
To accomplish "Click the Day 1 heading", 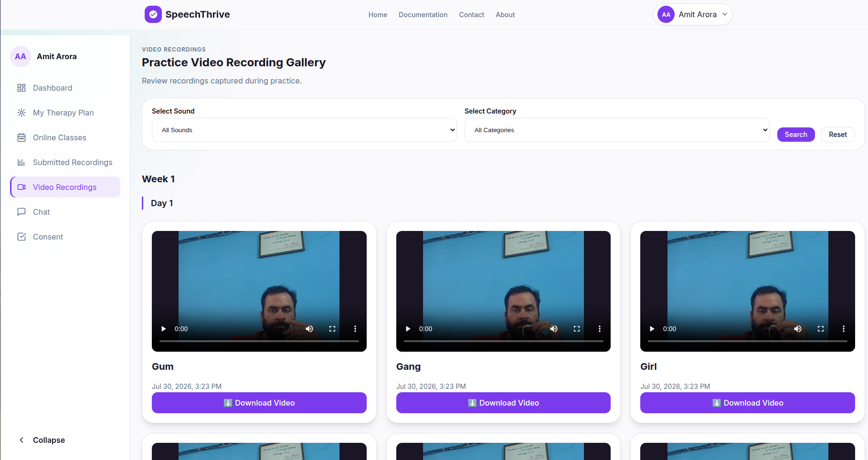I will point(162,203).
